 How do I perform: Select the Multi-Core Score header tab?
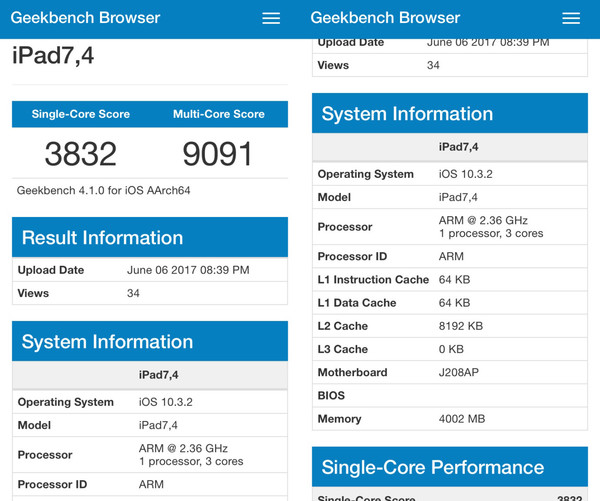pos(219,114)
